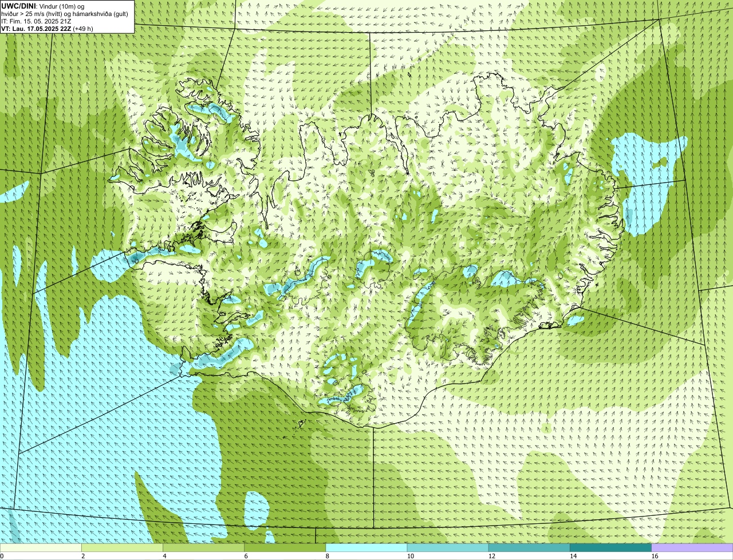Click the medium green 4–6 m/s legend segment
The width and height of the screenshot is (733, 560).
pos(204,547)
